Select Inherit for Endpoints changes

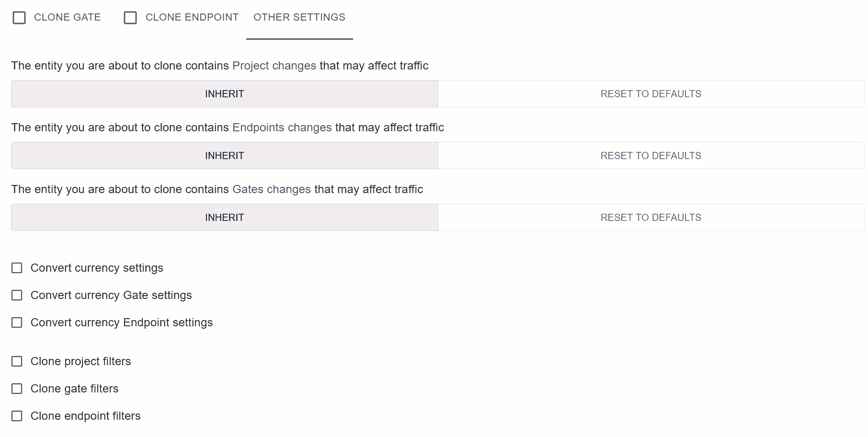click(225, 156)
